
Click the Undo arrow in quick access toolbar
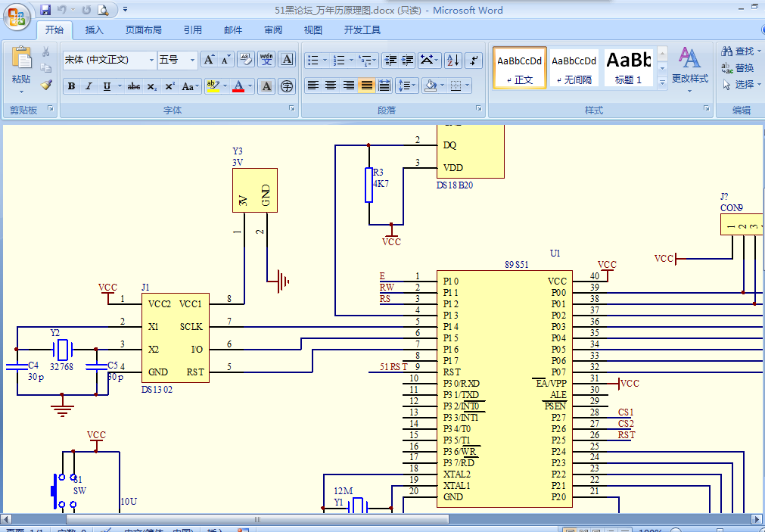point(61,9)
